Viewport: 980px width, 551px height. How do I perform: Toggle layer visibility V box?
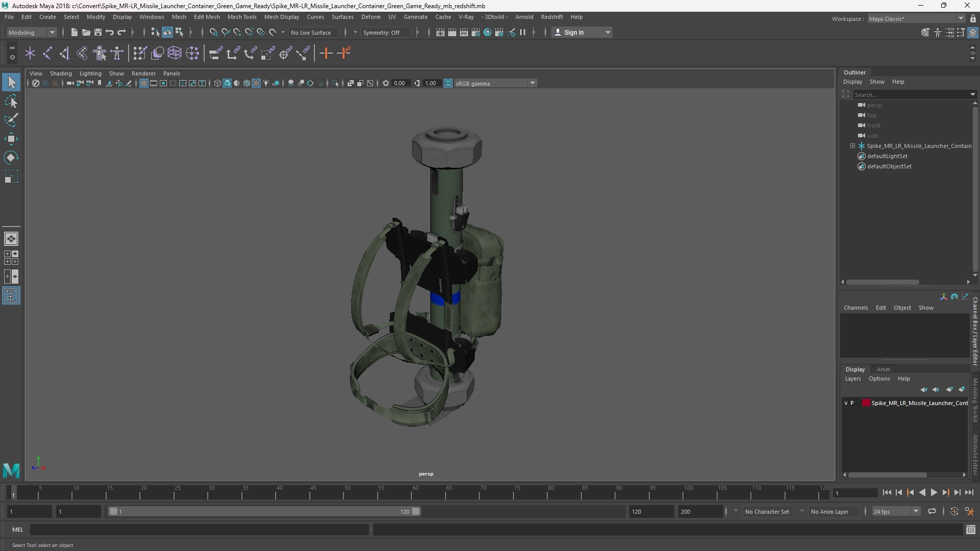pos(846,403)
